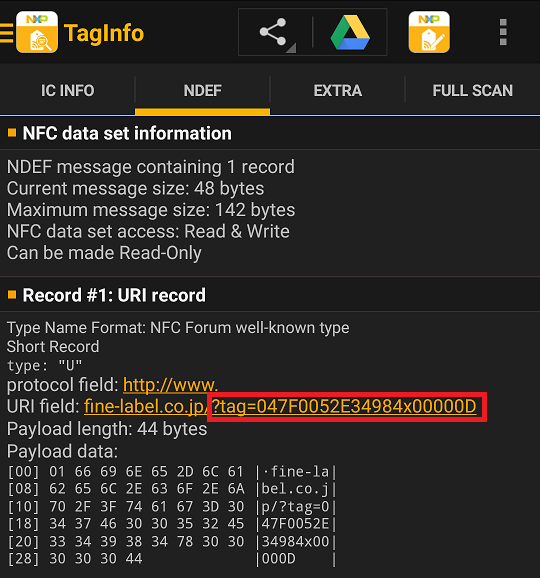Open the FULL SCAN tab
540x578 pixels.
473,90
